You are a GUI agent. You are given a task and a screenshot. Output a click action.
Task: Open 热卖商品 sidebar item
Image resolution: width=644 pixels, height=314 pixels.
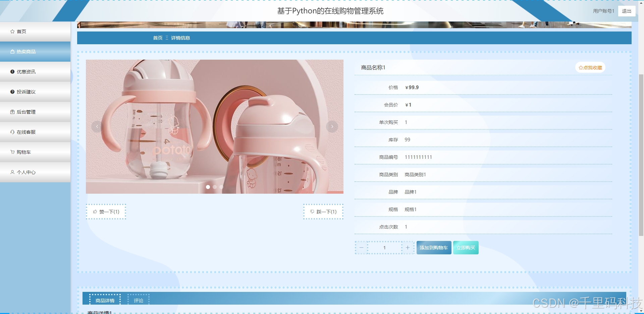pyautogui.click(x=35, y=52)
